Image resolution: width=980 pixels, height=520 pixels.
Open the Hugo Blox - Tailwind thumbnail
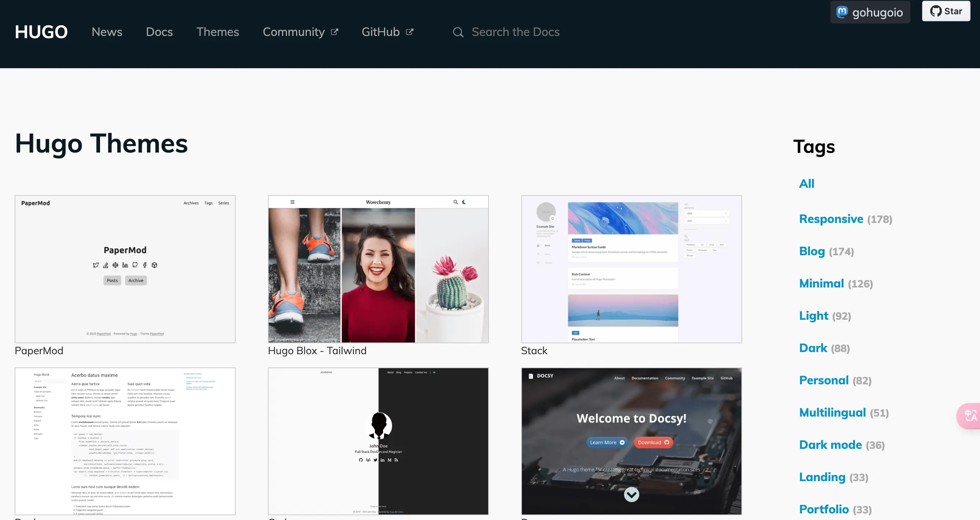(378, 269)
